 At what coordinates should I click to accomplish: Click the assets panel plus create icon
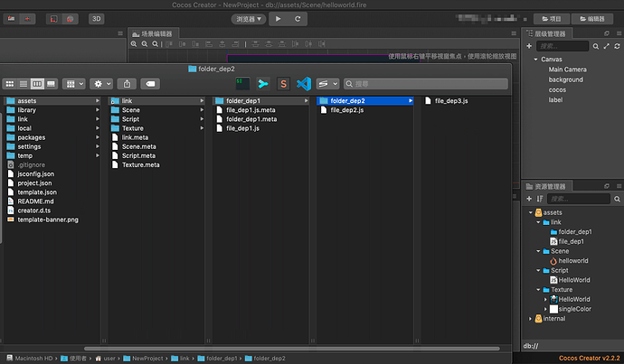click(529, 199)
